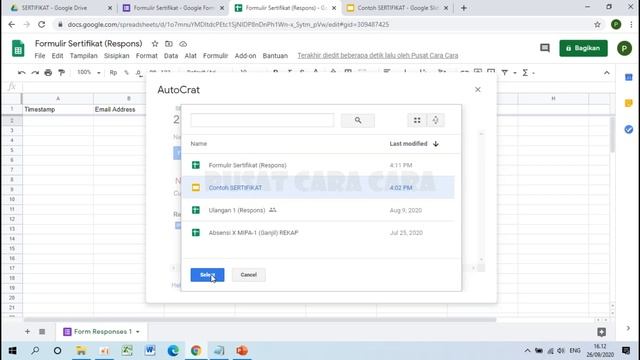Reload the browser page
Image resolution: width=640 pixels, height=360 pixels.
point(42,24)
